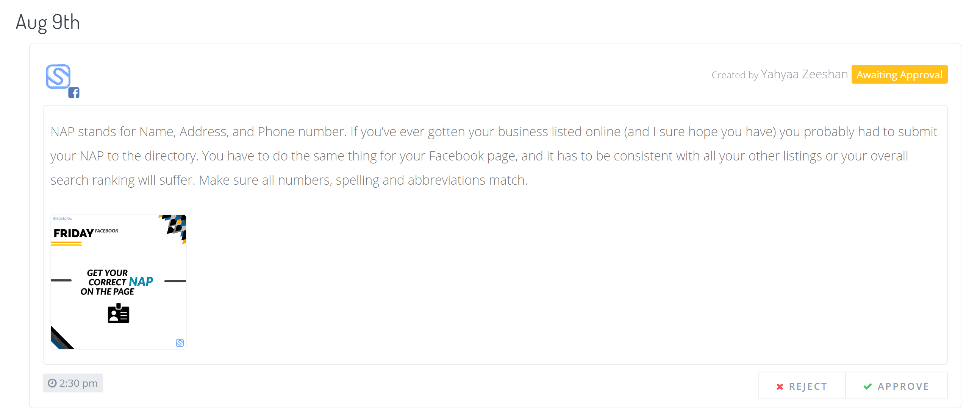Click the SocialBu account avatar icon
Image resolution: width=980 pixels, height=414 pixels.
tap(58, 76)
